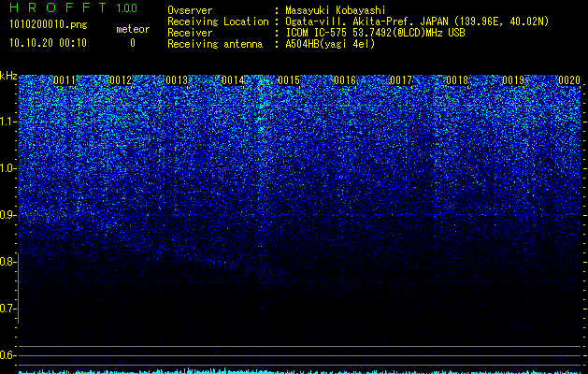Click the 1.1 kHz axis label
Image resolution: width=588 pixels, height=374 pixels.
tap(7, 122)
